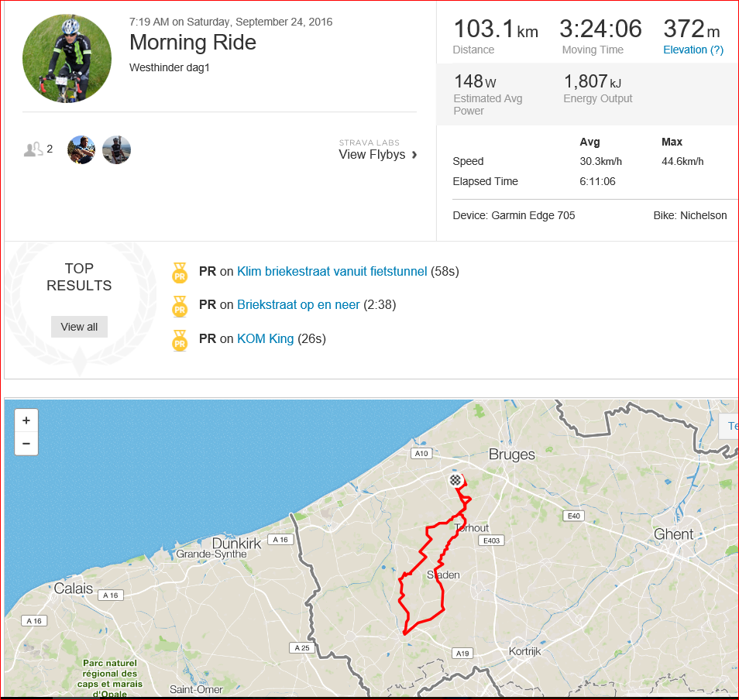Click the group riders icon
The width and height of the screenshot is (739, 700).
(33, 149)
